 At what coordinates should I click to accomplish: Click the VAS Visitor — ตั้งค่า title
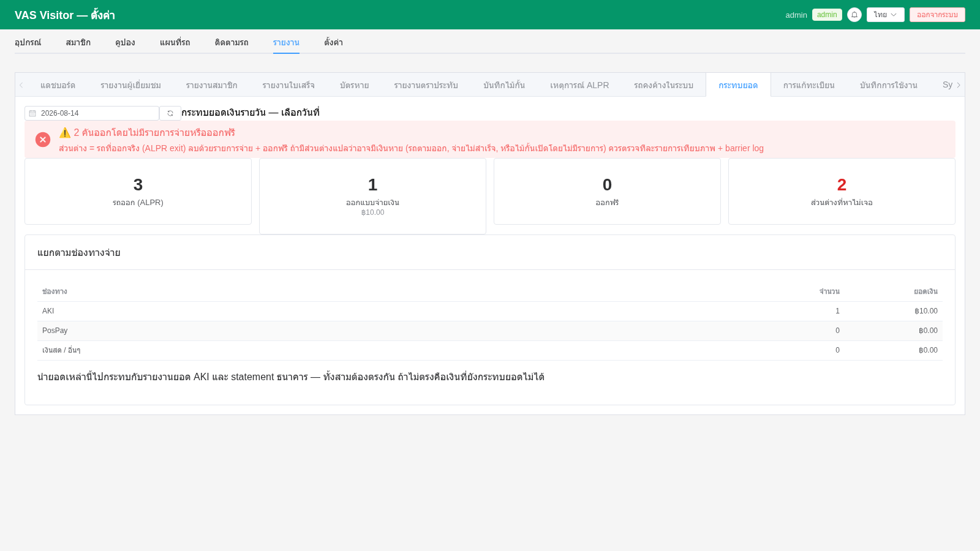65,15
